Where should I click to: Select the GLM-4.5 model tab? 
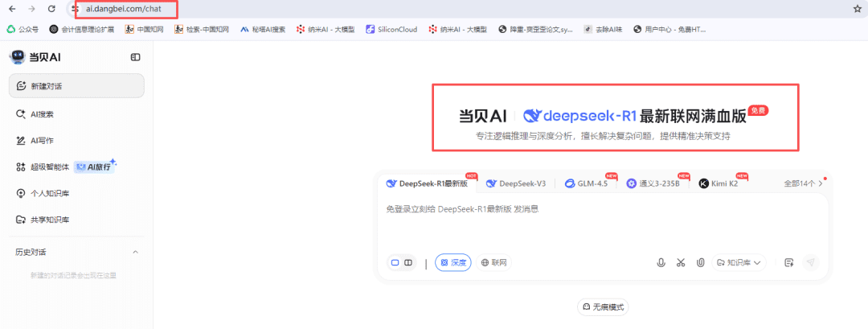coord(586,184)
